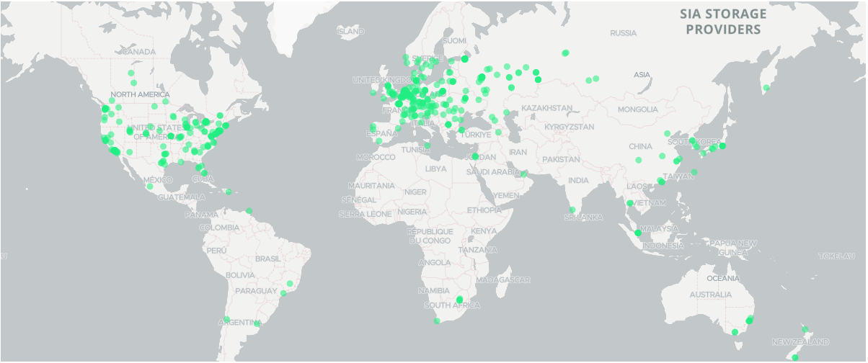Click the NIGERIA country label
Screen dimensions: 868x363
click(412, 212)
